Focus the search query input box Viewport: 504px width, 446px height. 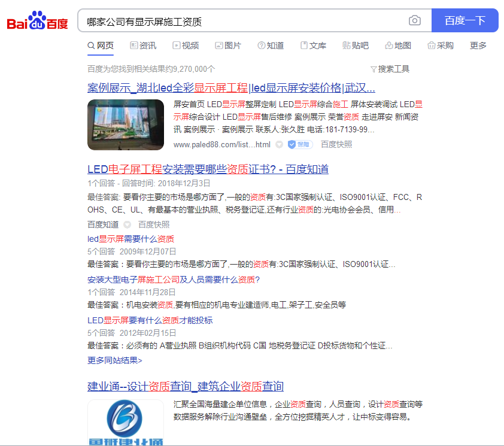(x=242, y=21)
